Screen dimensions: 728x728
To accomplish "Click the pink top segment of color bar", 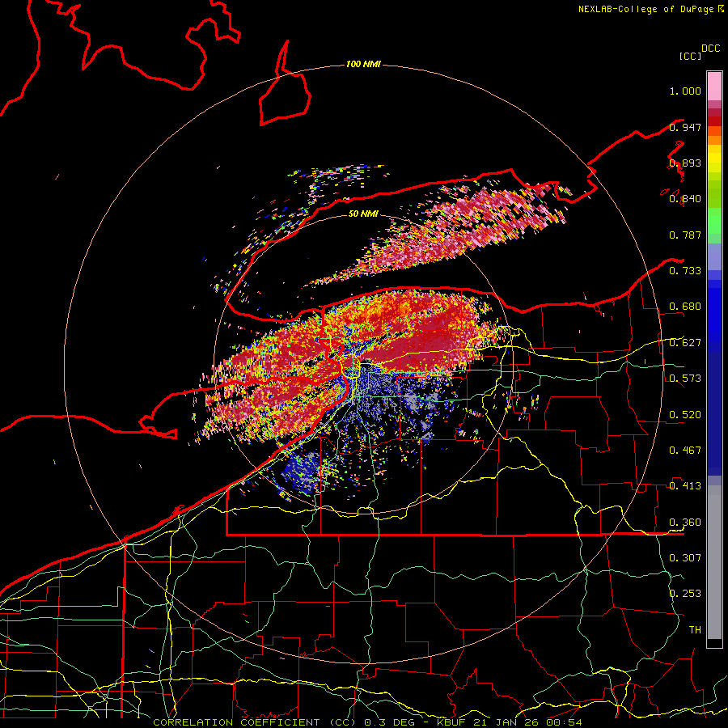I will point(714,87).
